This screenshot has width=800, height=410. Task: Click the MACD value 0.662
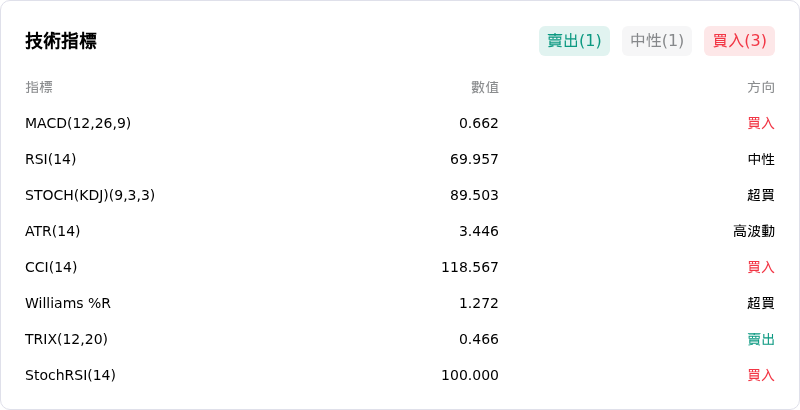[x=479, y=123]
